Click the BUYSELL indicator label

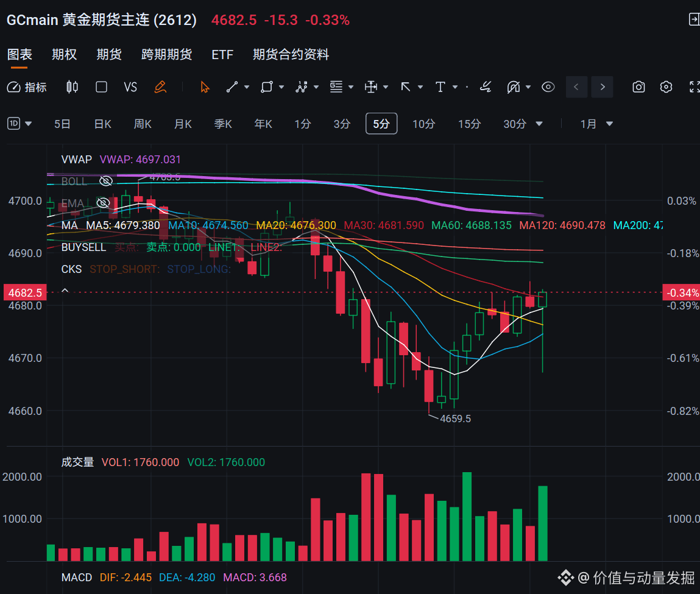[x=83, y=247]
